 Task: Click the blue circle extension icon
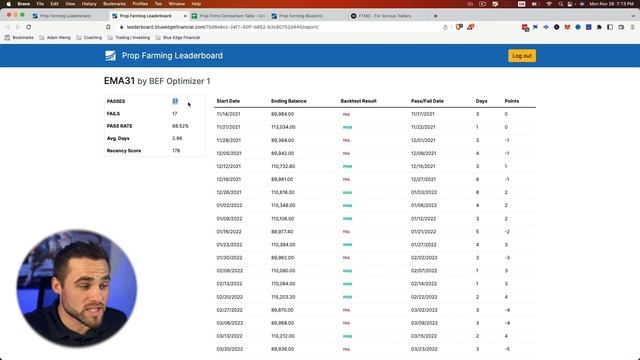tap(578, 27)
